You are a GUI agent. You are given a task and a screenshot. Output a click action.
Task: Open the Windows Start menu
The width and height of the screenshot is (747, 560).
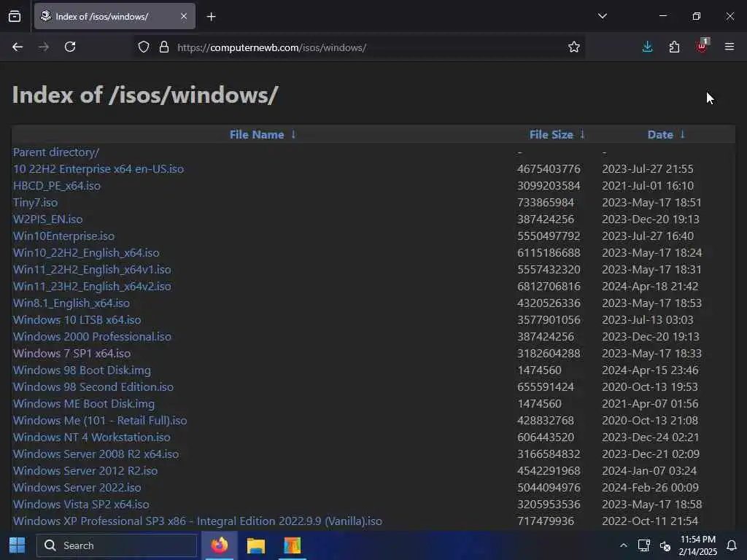(x=18, y=545)
